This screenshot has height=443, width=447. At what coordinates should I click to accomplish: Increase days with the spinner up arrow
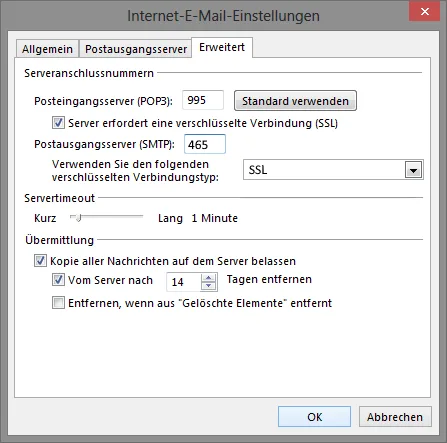[x=209, y=278]
